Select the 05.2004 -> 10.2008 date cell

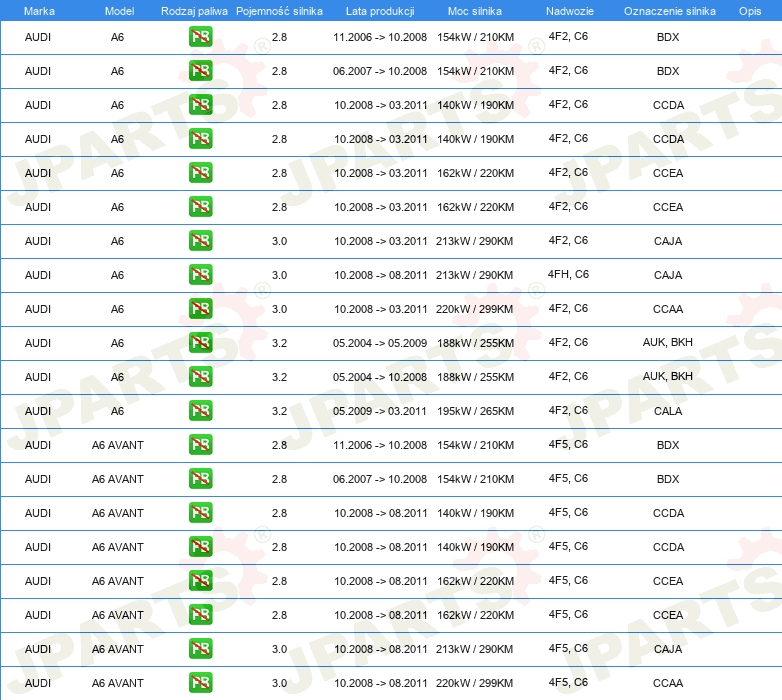[x=380, y=377]
